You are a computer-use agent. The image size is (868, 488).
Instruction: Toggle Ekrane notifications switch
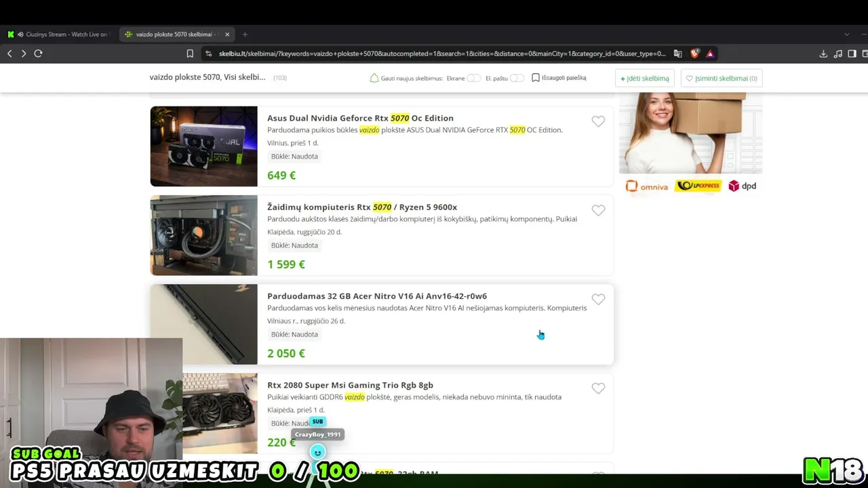473,78
